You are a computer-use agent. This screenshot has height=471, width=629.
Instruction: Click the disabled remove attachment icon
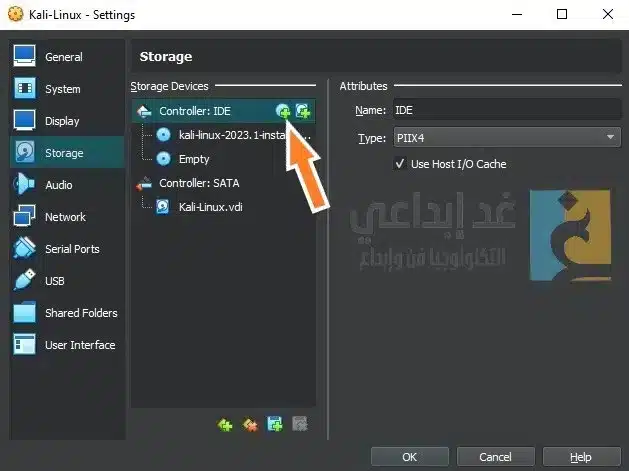coord(300,424)
